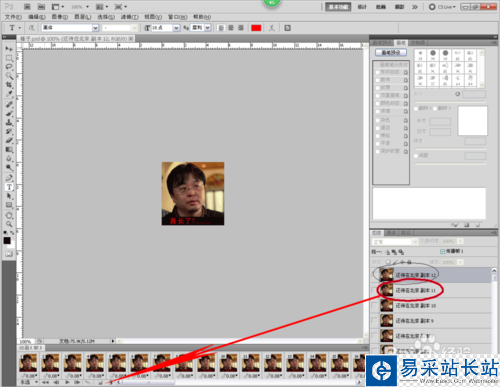The image size is (500, 387).
Task: Select the first animation frame
Action: click(x=28, y=363)
